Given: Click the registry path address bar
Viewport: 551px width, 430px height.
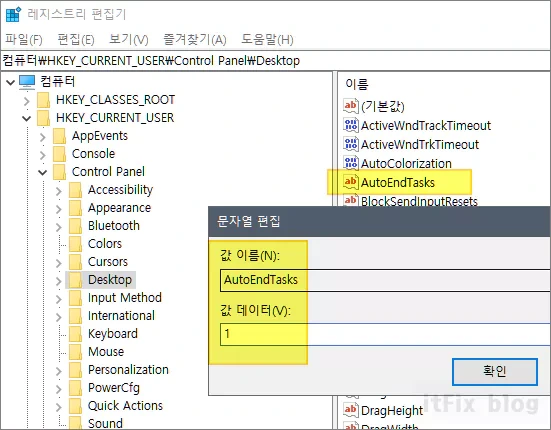Looking at the screenshot, I should tap(276, 60).
